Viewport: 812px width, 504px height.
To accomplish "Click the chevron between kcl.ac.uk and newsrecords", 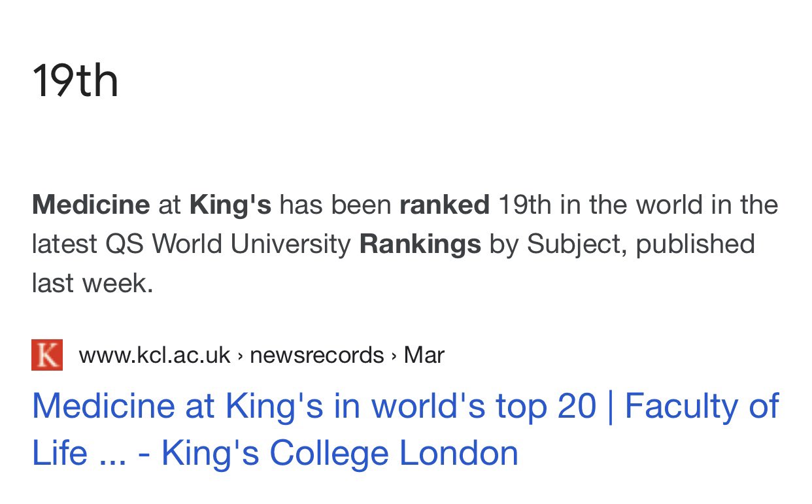I will 240,356.
